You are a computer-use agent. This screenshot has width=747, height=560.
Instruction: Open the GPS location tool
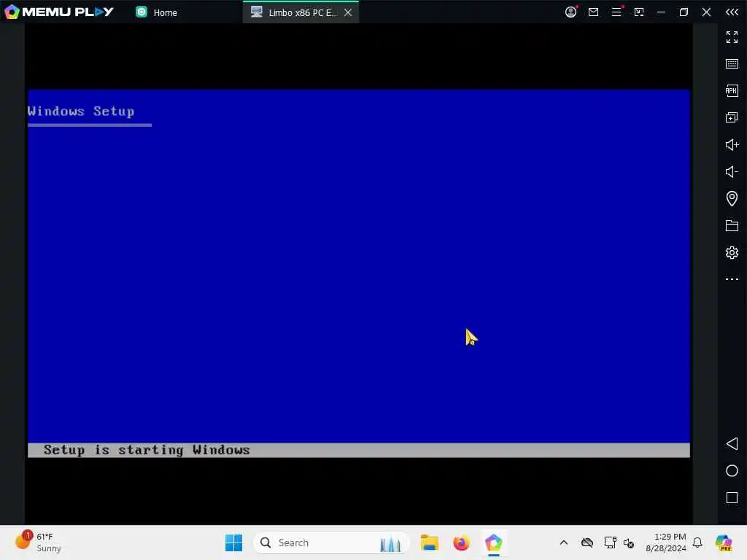click(x=732, y=198)
